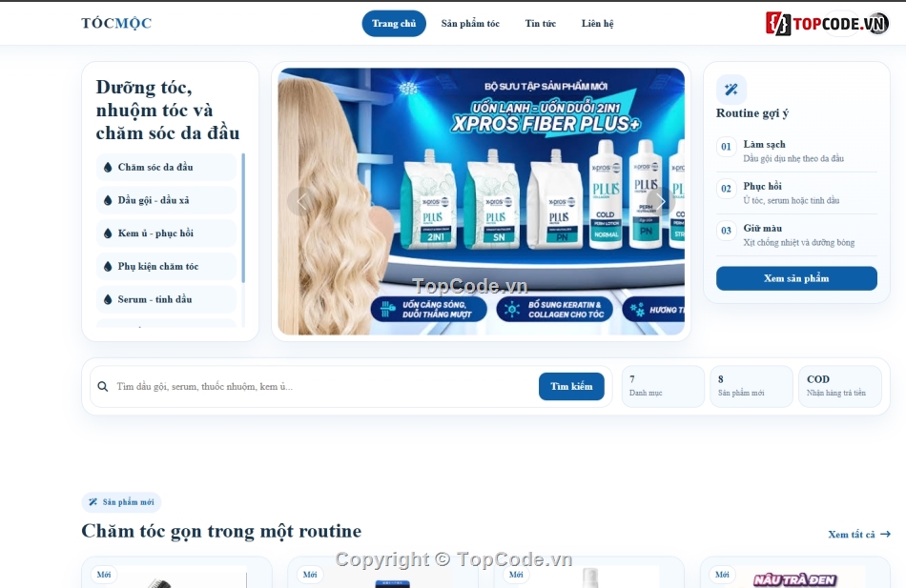
Task: Open the COD Nhận hàng trả tiền card
Action: click(x=840, y=386)
